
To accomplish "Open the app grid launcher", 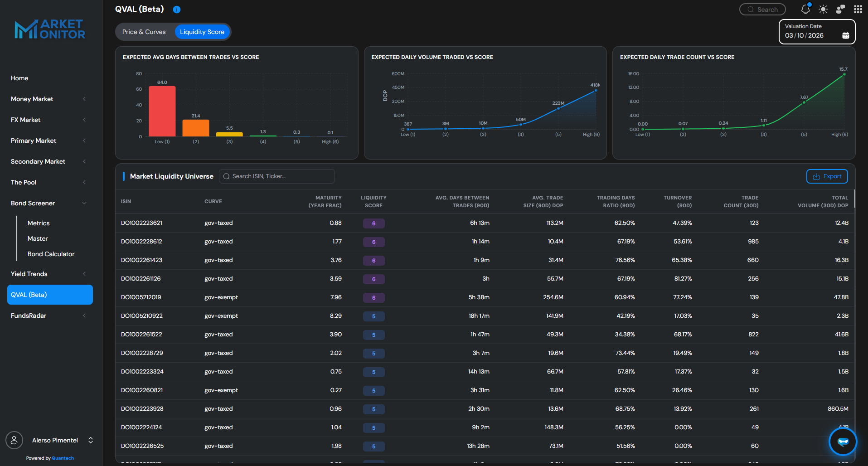I will coord(857,9).
